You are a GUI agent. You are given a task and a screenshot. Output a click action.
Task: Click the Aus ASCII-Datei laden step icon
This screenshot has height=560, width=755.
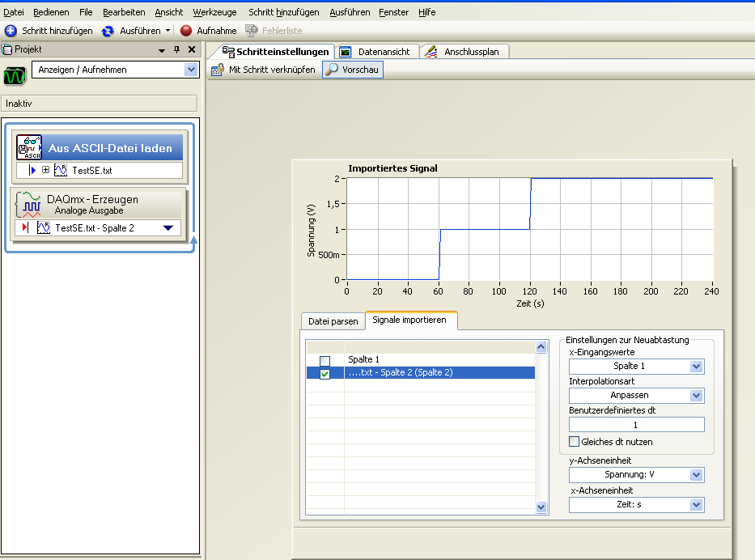(x=30, y=148)
